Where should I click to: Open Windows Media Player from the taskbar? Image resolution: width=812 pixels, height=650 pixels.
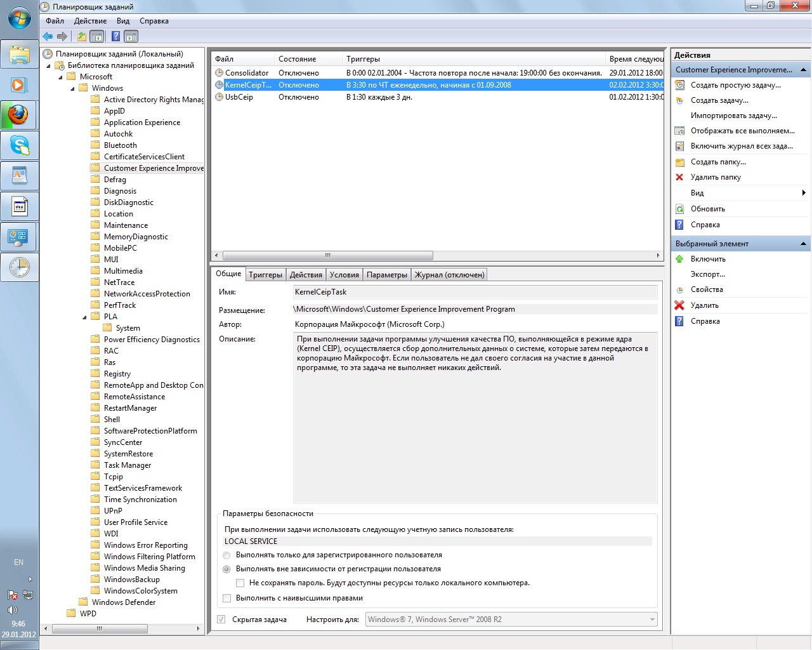tap(19, 84)
